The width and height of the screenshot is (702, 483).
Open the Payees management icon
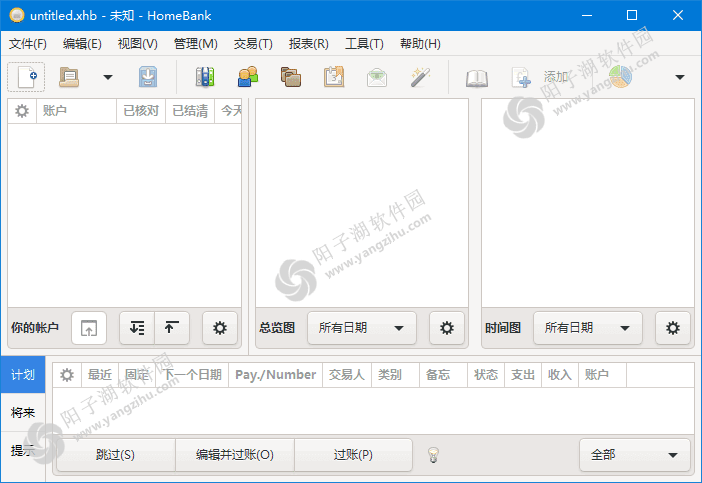click(248, 77)
